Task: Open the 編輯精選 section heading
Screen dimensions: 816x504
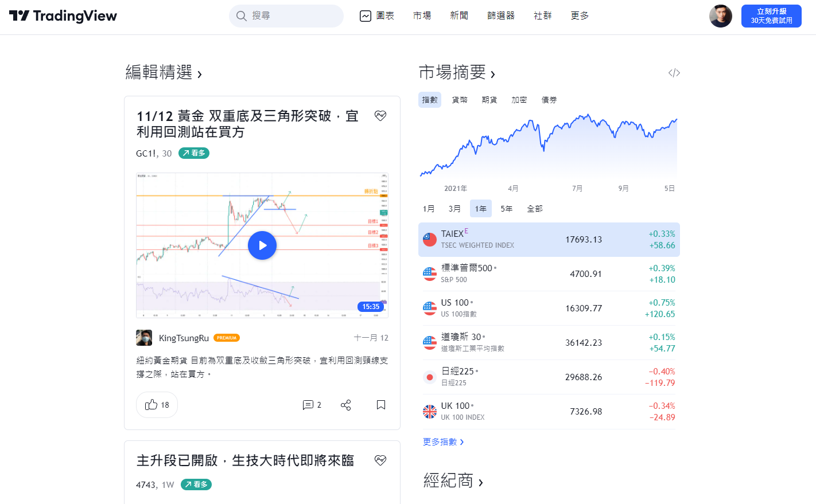Action: pyautogui.click(x=164, y=72)
